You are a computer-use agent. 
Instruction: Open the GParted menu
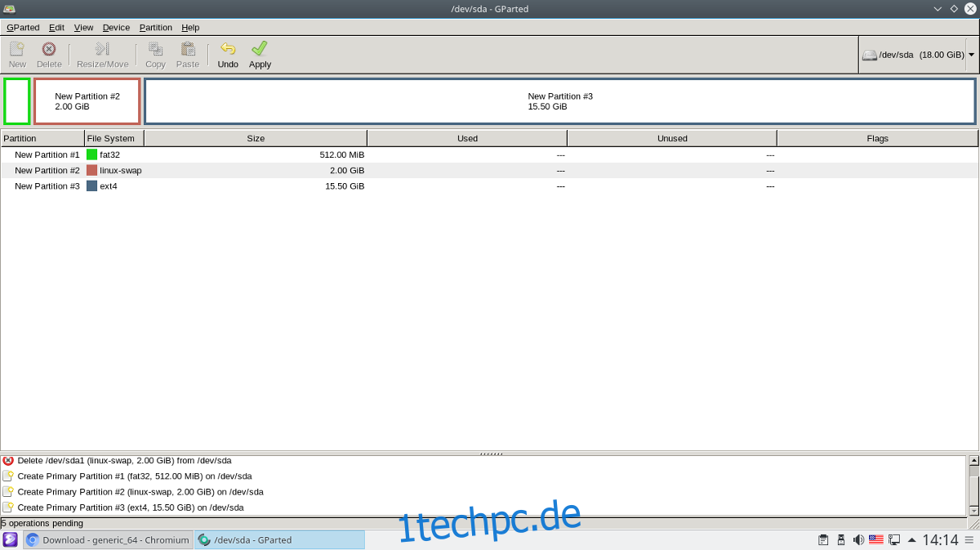(x=23, y=27)
